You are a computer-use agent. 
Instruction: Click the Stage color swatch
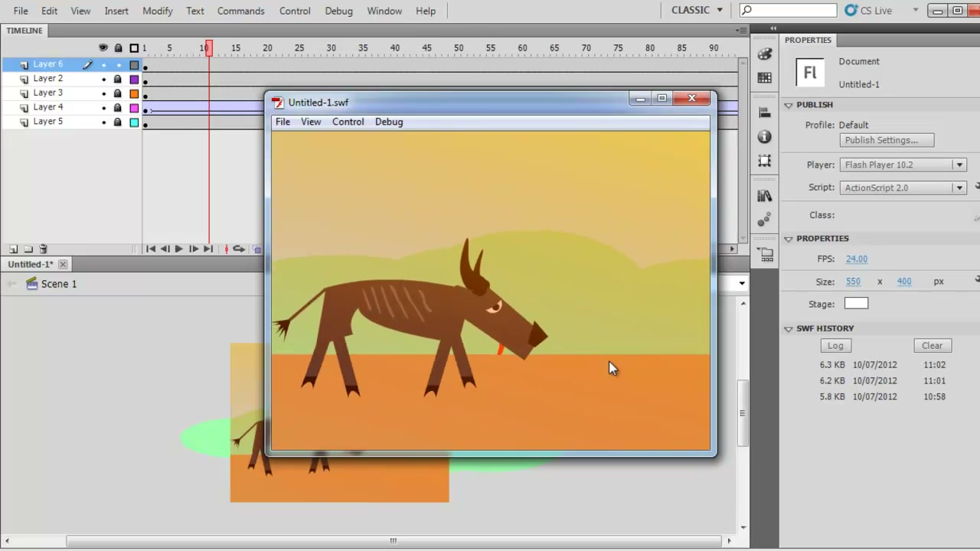[x=856, y=304]
